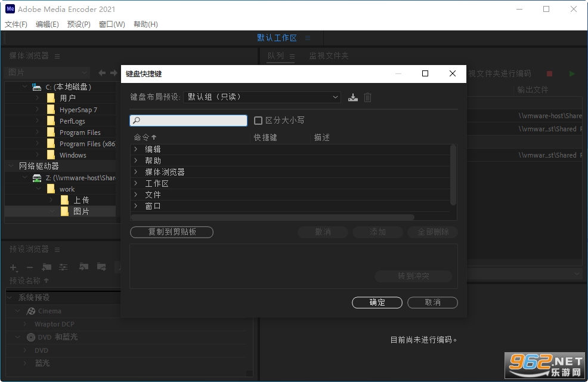588x382 pixels.
Task: Open the keyboard layout preset dropdown
Action: [262, 97]
